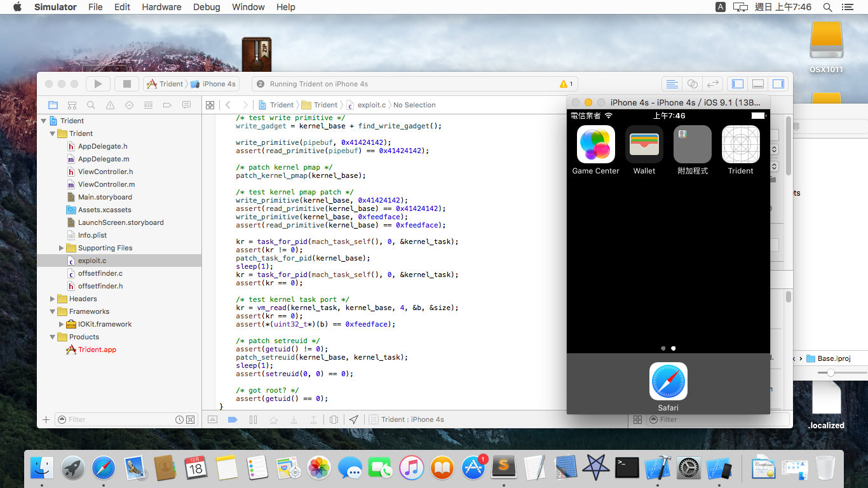
Task: Open the Issue navigator
Action: (111, 105)
